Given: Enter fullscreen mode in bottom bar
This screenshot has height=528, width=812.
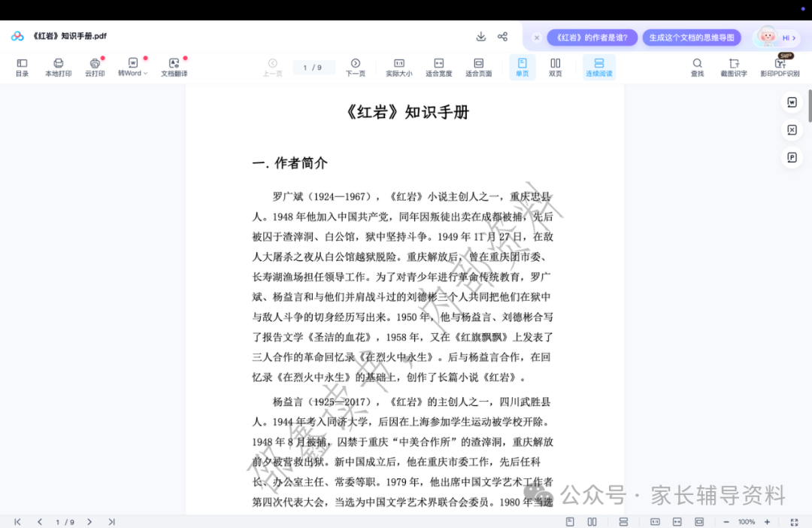Looking at the screenshot, I should (x=794, y=522).
